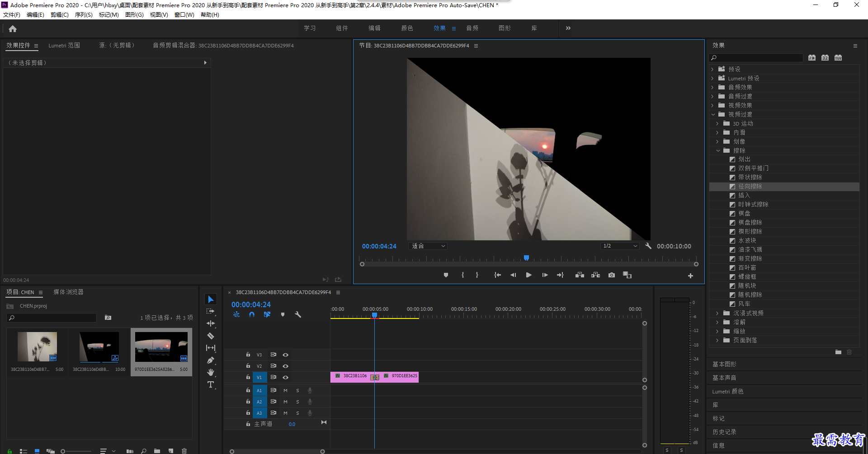Collapse the 视频过渡 folder
This screenshot has height=454, width=868.
click(712, 114)
